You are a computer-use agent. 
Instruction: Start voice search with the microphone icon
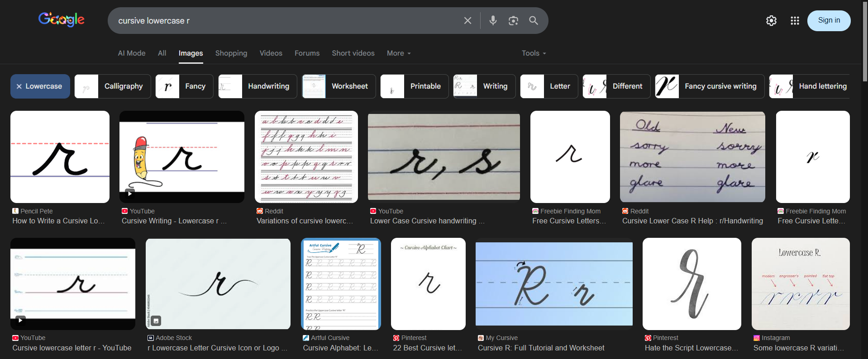pyautogui.click(x=493, y=20)
